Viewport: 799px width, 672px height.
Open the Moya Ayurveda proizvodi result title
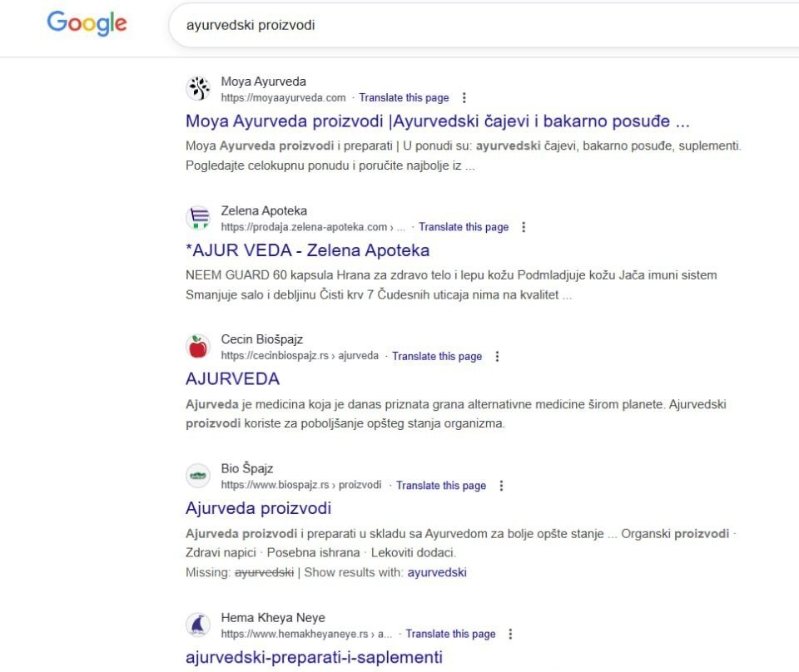coord(437,121)
